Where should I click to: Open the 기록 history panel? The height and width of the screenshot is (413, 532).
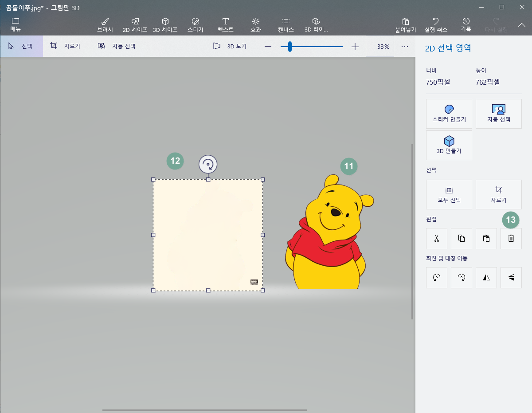(466, 24)
